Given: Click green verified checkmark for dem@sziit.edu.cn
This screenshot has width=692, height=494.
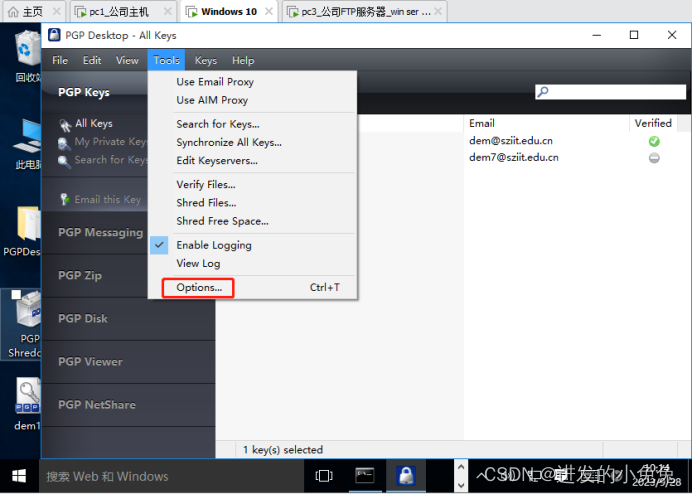Looking at the screenshot, I should click(654, 141).
